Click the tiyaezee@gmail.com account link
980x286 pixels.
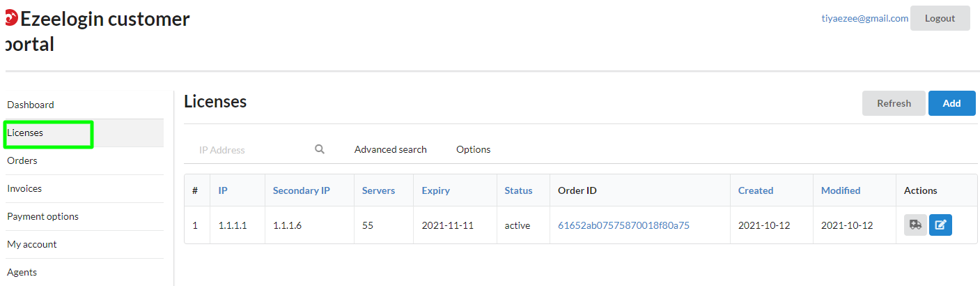[x=865, y=18]
